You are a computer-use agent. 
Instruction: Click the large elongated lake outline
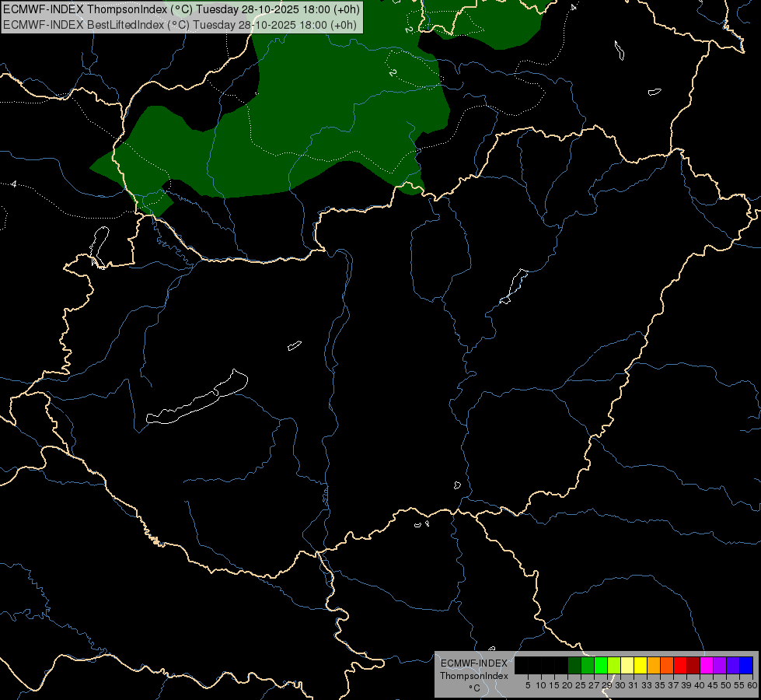197,398
